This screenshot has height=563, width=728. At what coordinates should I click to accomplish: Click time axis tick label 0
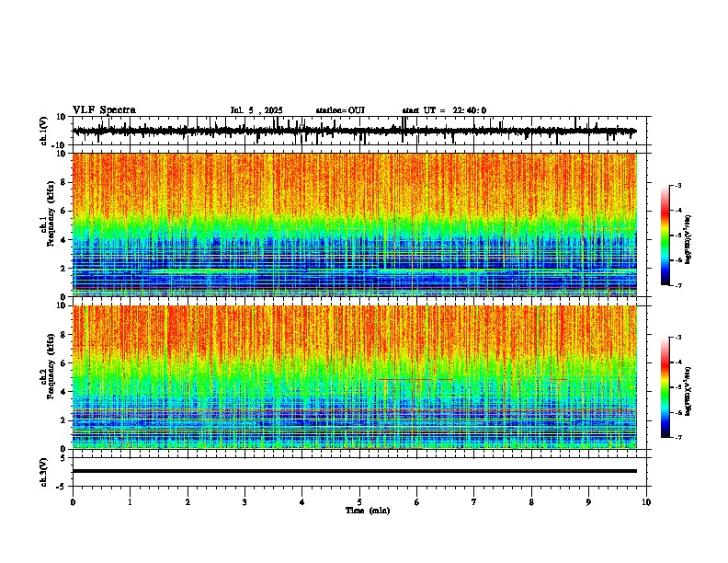pos(73,502)
